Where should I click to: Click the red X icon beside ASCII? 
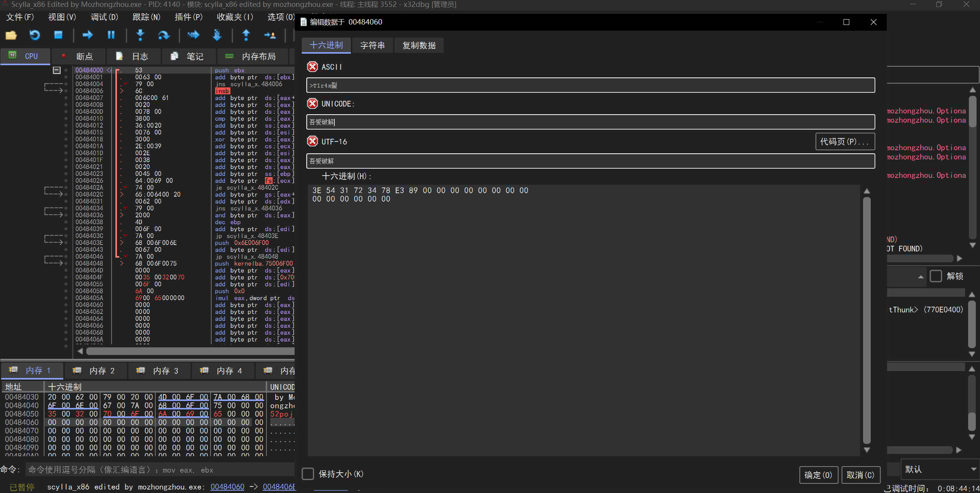click(312, 67)
